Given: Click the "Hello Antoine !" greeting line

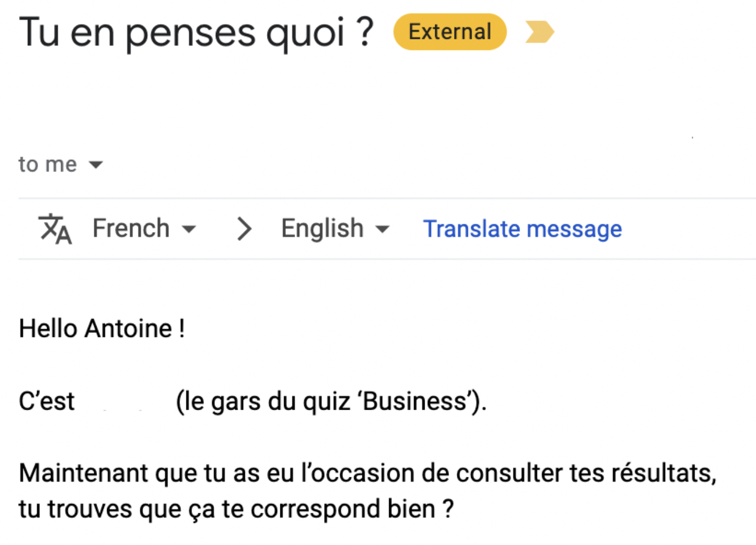Looking at the screenshot, I should (102, 329).
